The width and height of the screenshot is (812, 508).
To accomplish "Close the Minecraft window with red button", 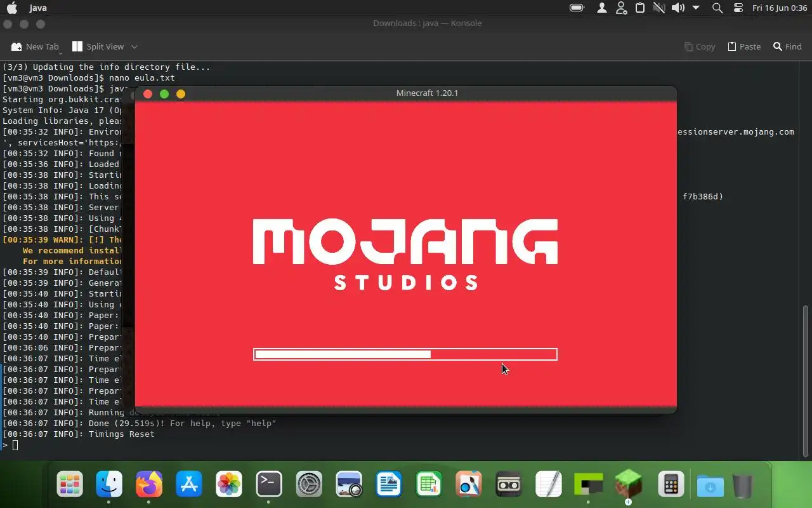I will point(148,94).
